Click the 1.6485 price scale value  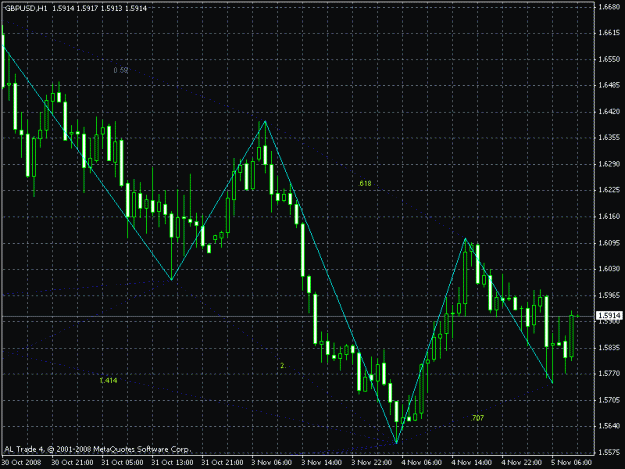coord(610,85)
